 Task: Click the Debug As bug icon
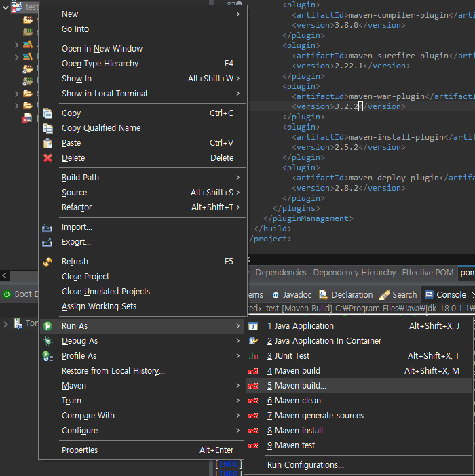pos(47,341)
